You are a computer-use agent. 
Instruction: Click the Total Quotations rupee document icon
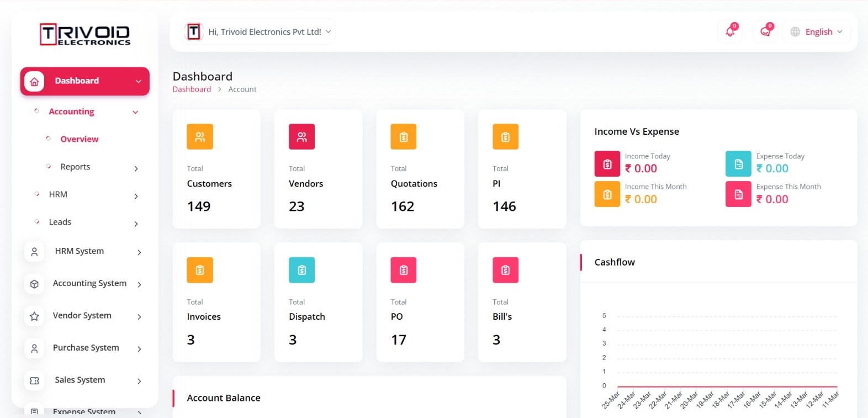(403, 136)
